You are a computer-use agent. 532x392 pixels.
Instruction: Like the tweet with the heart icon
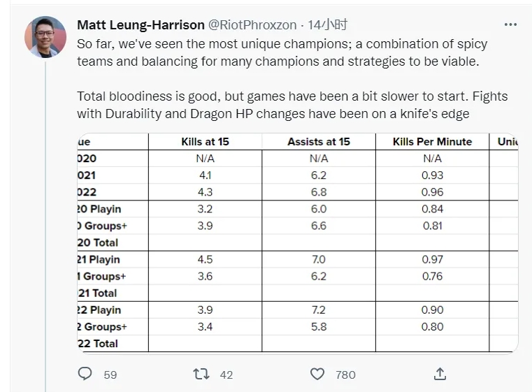[x=317, y=374]
